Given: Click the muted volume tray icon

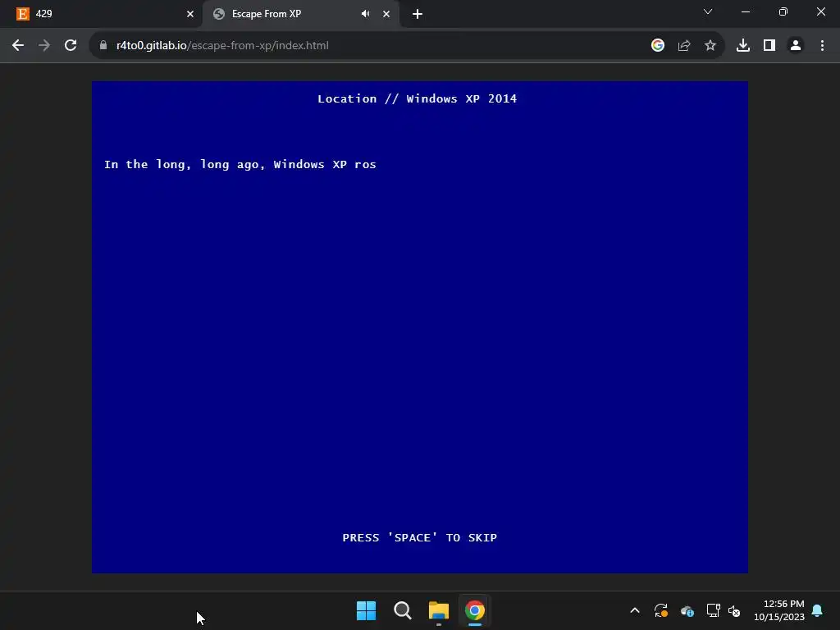Looking at the screenshot, I should pos(734,610).
